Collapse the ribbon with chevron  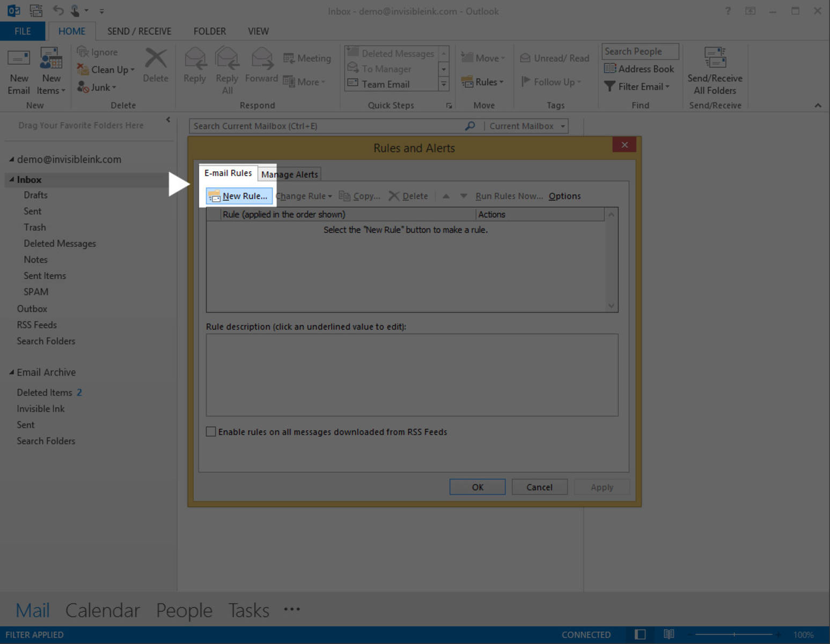pyautogui.click(x=818, y=105)
